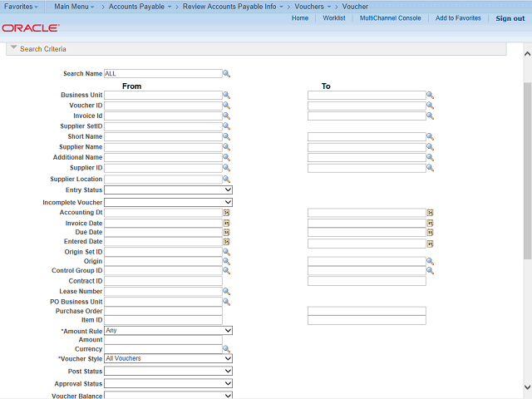532x399 pixels.
Task: Open the Incomplete Voucher dropdown
Action: tap(168, 203)
